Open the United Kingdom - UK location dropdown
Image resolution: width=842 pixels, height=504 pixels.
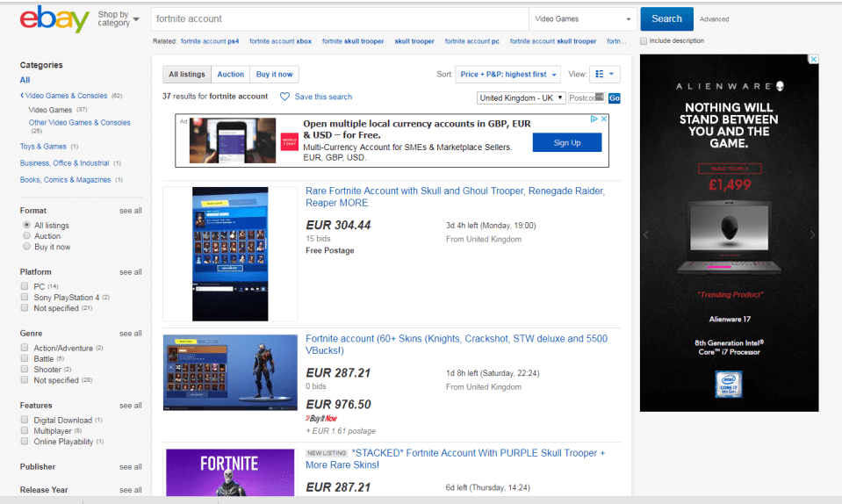point(521,97)
